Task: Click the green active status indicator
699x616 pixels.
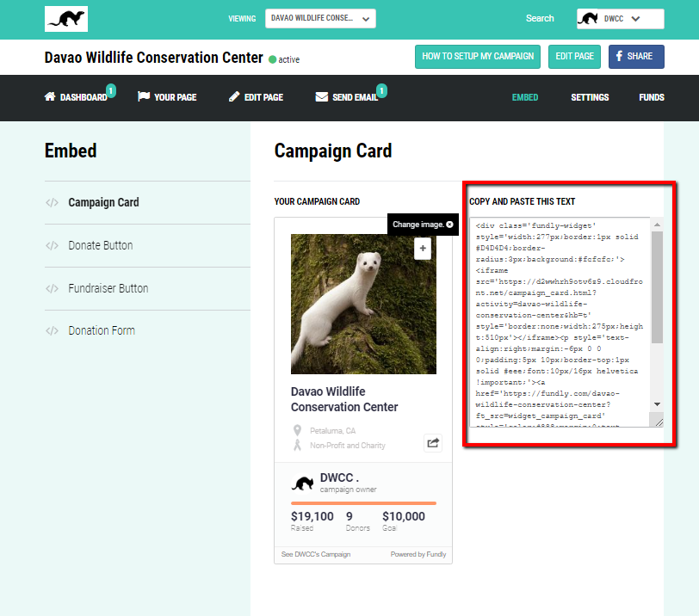Action: click(x=272, y=59)
